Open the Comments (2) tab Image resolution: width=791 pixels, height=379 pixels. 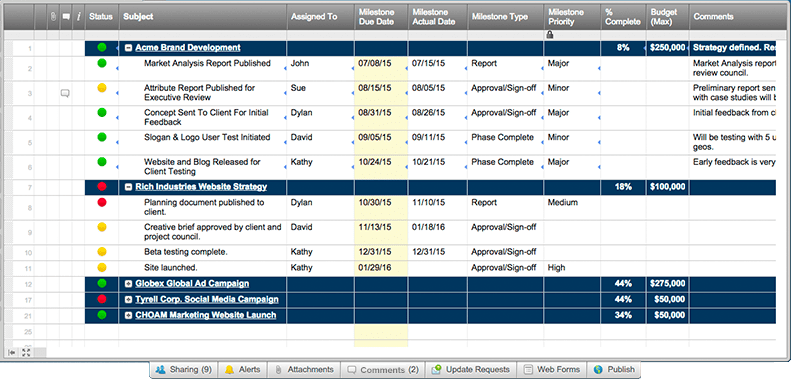[x=383, y=369]
